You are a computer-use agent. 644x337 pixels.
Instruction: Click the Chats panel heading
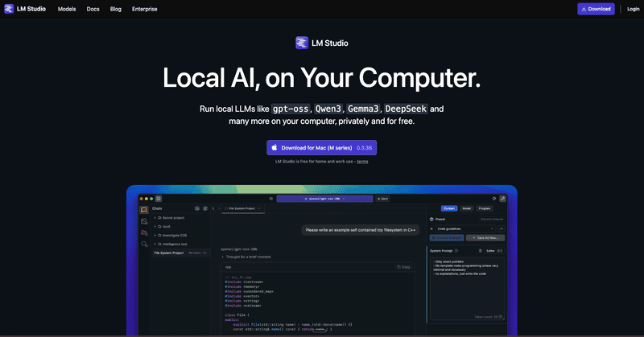(x=157, y=208)
